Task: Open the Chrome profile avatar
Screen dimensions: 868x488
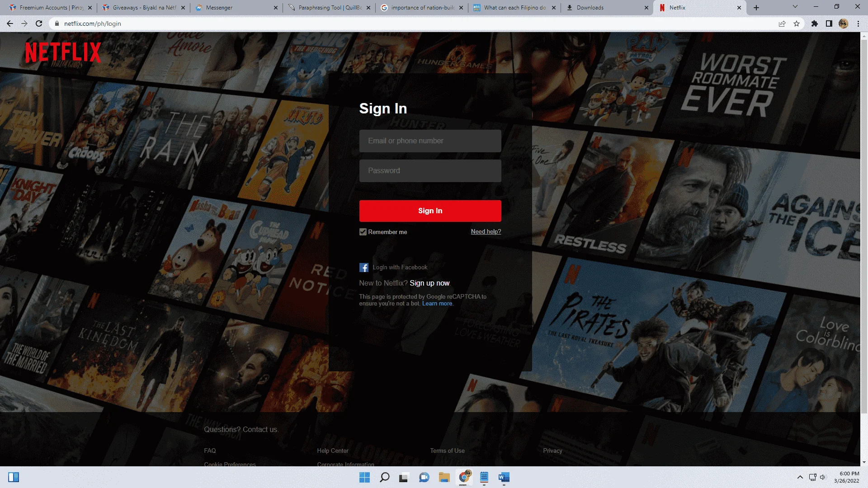Action: 844,23
